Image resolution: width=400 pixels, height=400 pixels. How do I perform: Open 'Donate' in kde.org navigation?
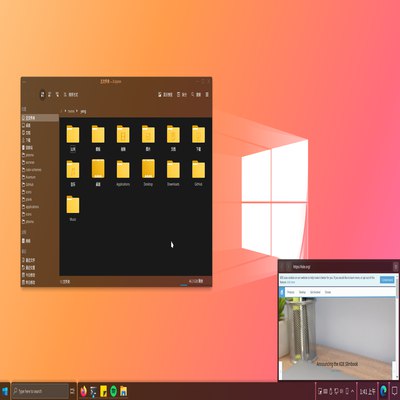point(328,292)
